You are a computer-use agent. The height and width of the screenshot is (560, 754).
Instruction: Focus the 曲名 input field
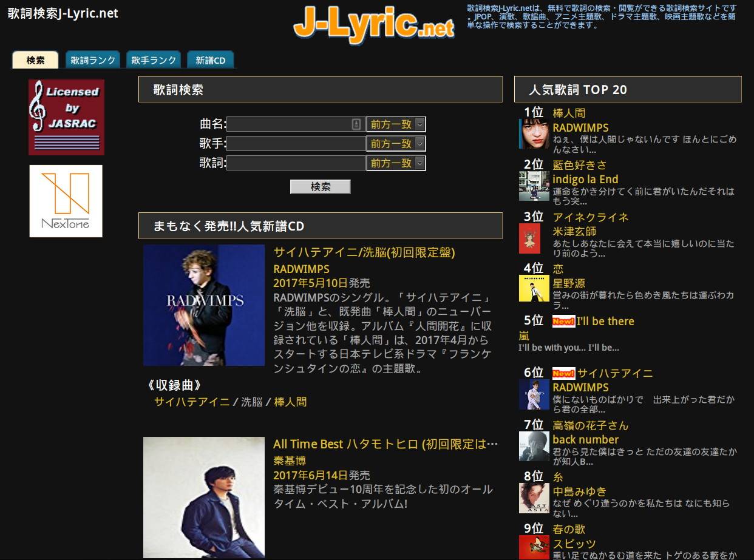[x=296, y=124]
